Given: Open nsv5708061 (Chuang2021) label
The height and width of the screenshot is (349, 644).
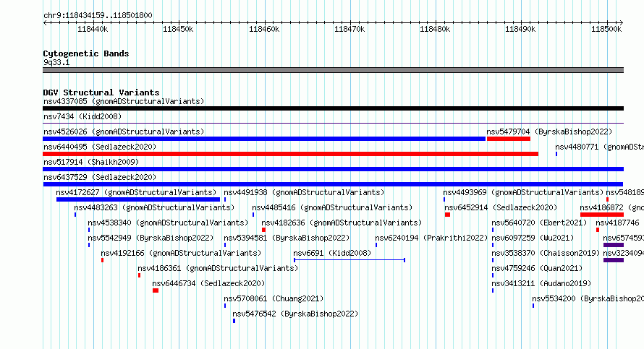Looking at the screenshot, I should coord(274,298).
